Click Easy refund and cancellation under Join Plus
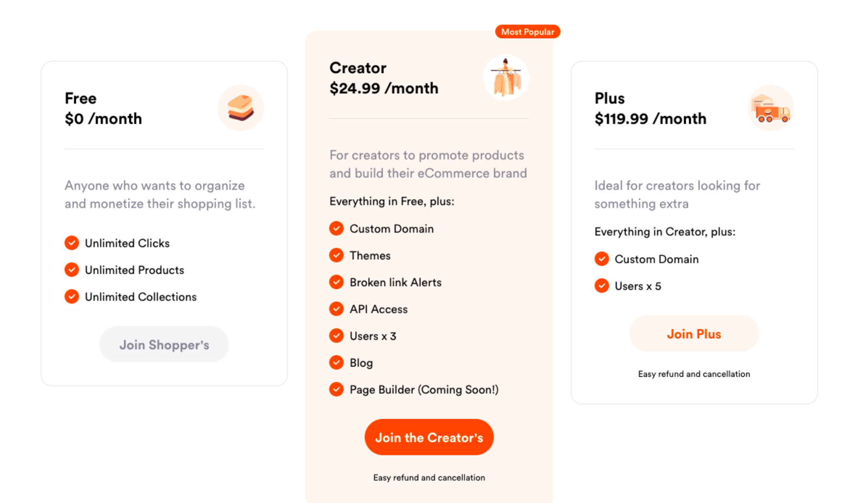 (x=694, y=374)
